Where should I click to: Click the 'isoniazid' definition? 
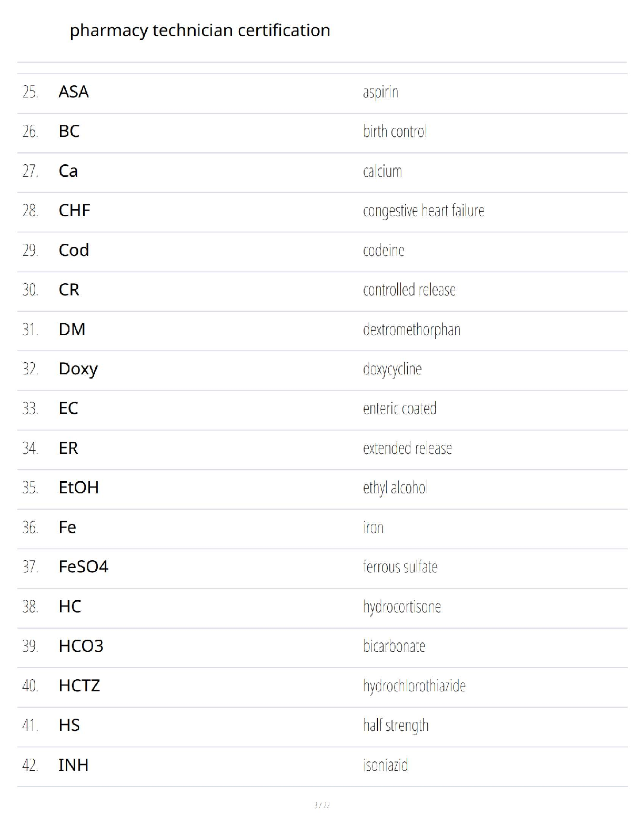pyautogui.click(x=386, y=765)
